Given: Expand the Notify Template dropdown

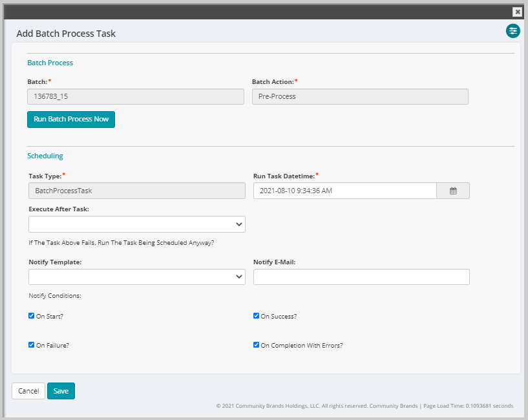Looking at the screenshot, I should [136, 277].
